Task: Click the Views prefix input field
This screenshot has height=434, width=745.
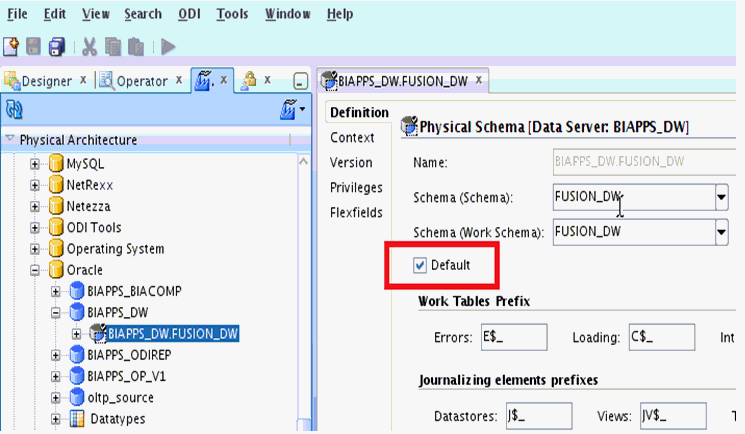Action: pyautogui.click(x=673, y=416)
